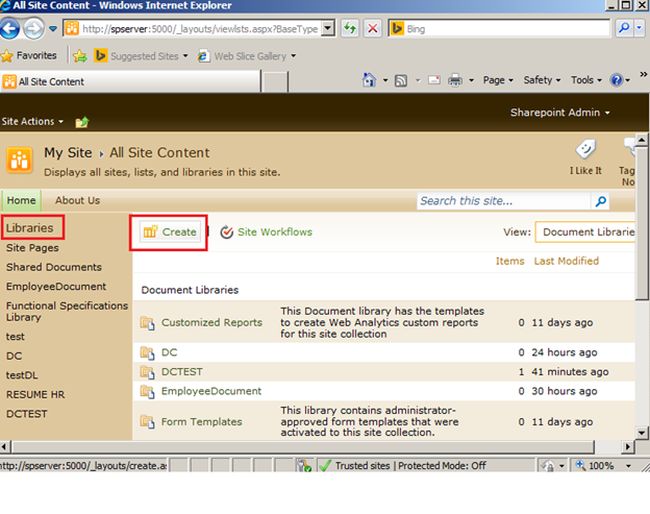Screen dimensions: 650x514
Task: Click the Customized Reports folder icon
Action: coord(147,323)
